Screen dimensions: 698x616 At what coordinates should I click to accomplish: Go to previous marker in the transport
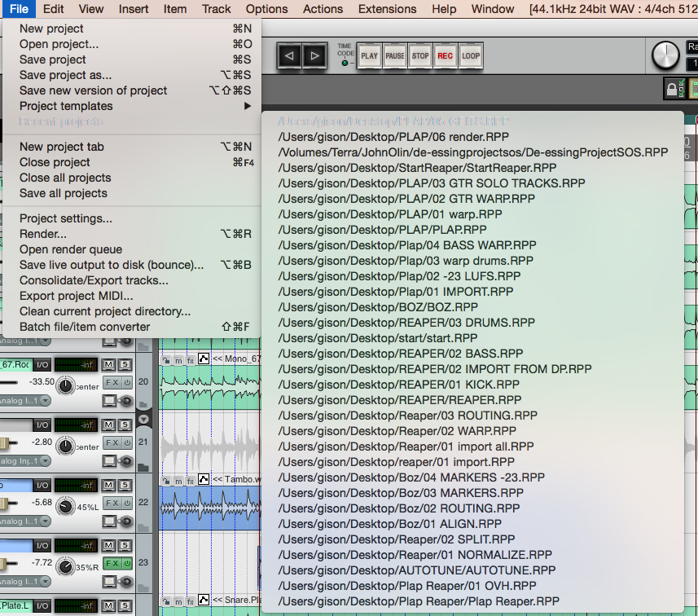point(289,56)
